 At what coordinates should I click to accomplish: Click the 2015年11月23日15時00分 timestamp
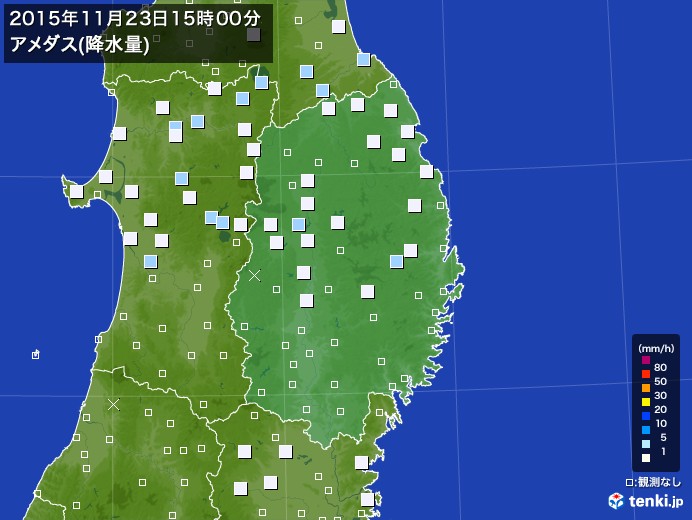[x=135, y=19]
